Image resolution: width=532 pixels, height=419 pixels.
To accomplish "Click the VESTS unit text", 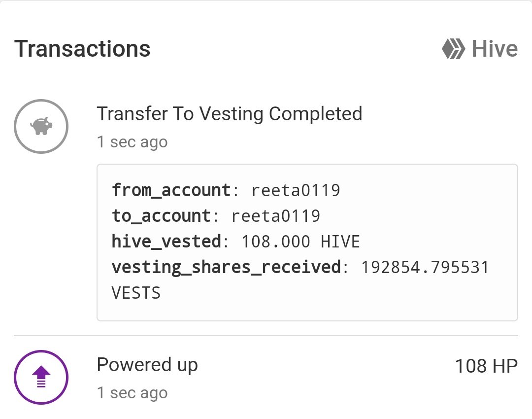I will click(x=136, y=293).
